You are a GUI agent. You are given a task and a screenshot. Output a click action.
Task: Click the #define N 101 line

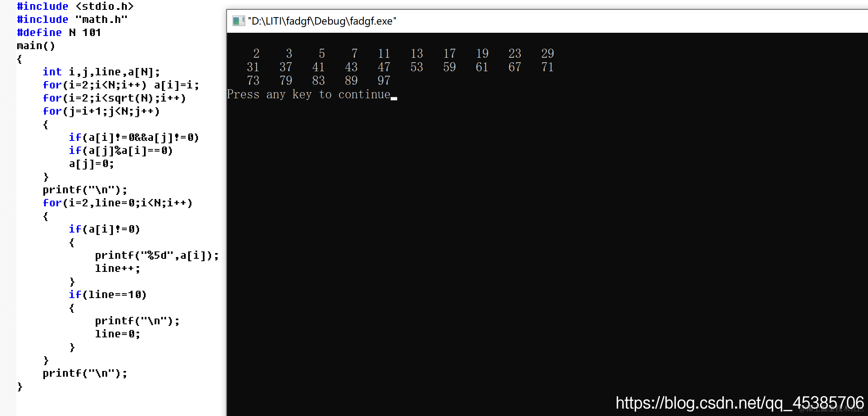59,32
